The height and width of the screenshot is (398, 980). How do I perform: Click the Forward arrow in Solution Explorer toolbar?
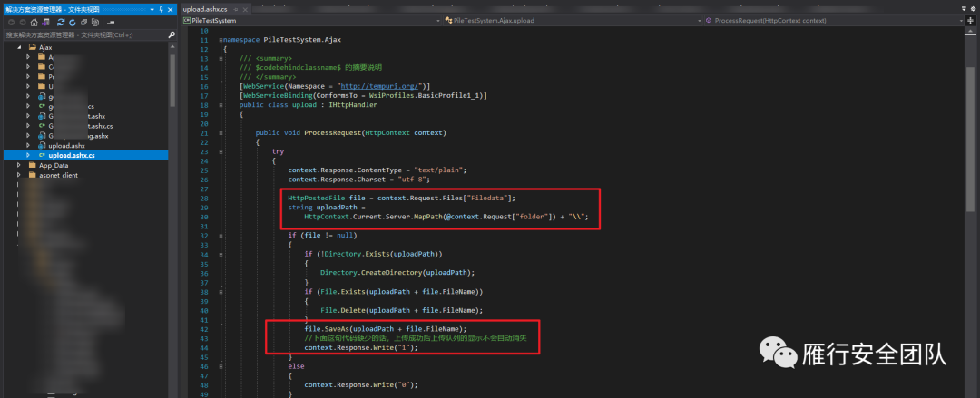click(23, 22)
